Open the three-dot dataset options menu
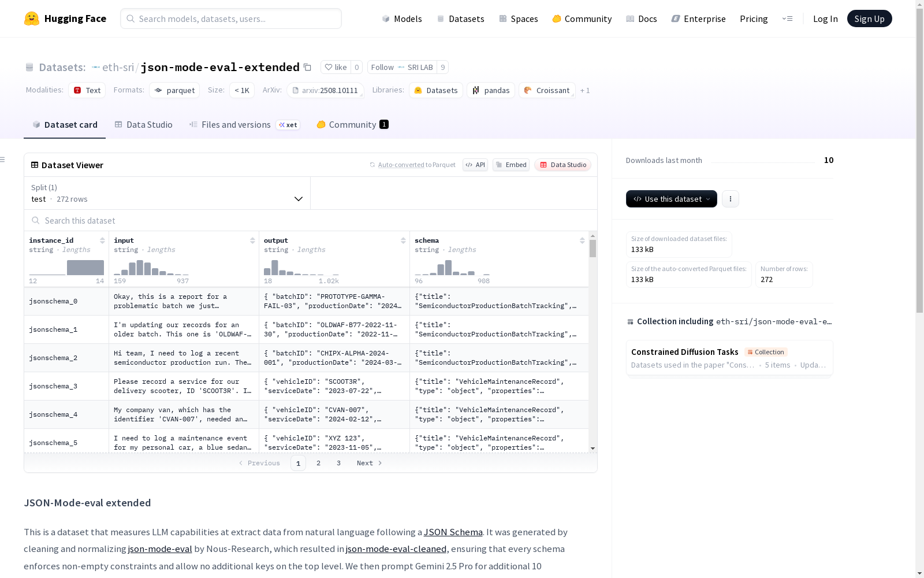 tap(731, 199)
